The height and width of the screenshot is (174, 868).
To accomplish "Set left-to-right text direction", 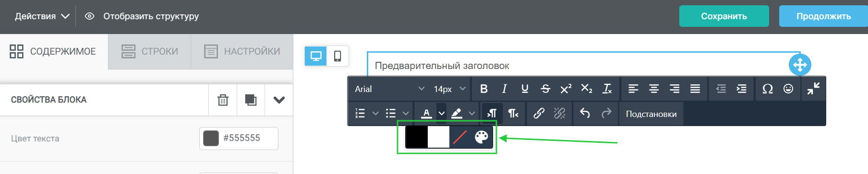I will (x=492, y=114).
